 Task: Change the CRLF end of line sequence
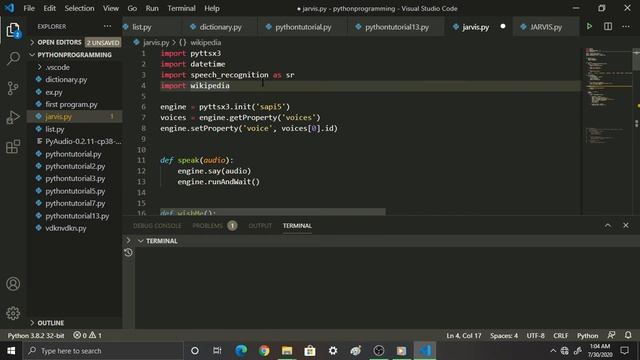(560, 336)
